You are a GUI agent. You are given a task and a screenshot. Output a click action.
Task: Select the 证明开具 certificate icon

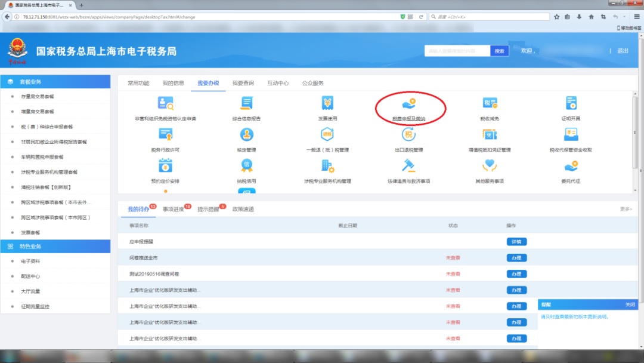571,104
